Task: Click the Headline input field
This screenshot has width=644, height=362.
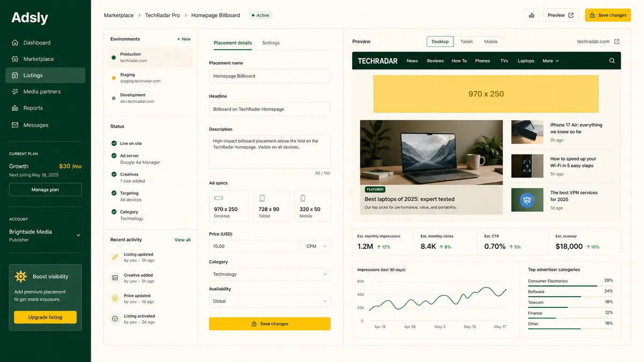Action: tap(270, 109)
